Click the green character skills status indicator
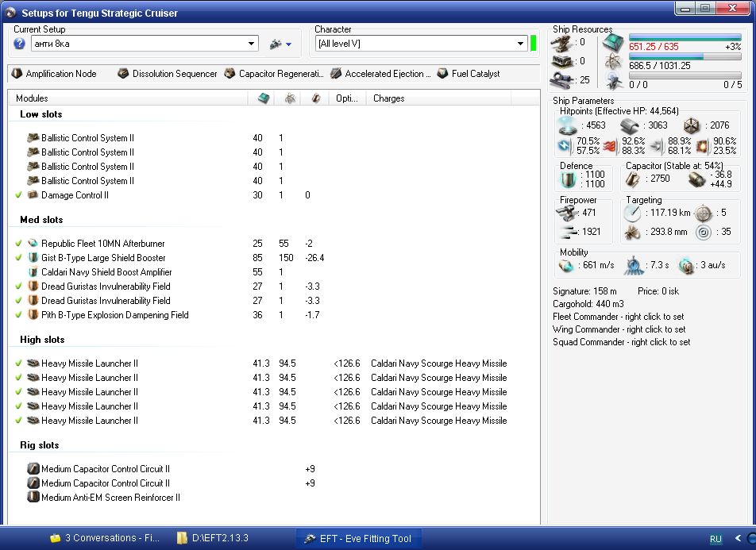This screenshot has height=550, width=756. [x=534, y=44]
